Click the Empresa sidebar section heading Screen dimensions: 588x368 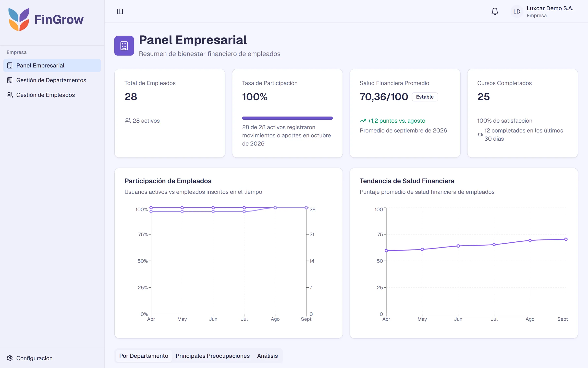click(16, 52)
